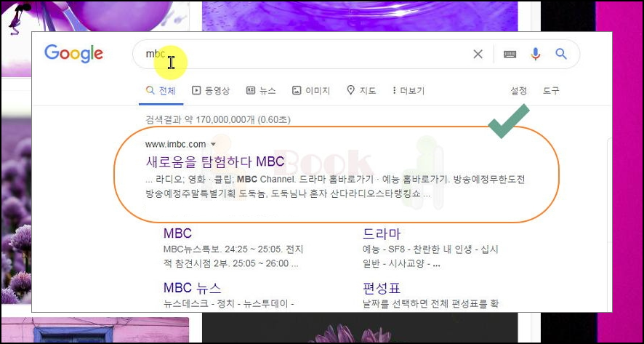Open the 드라마 sitelink
This screenshot has width=644, height=344.
click(x=381, y=233)
